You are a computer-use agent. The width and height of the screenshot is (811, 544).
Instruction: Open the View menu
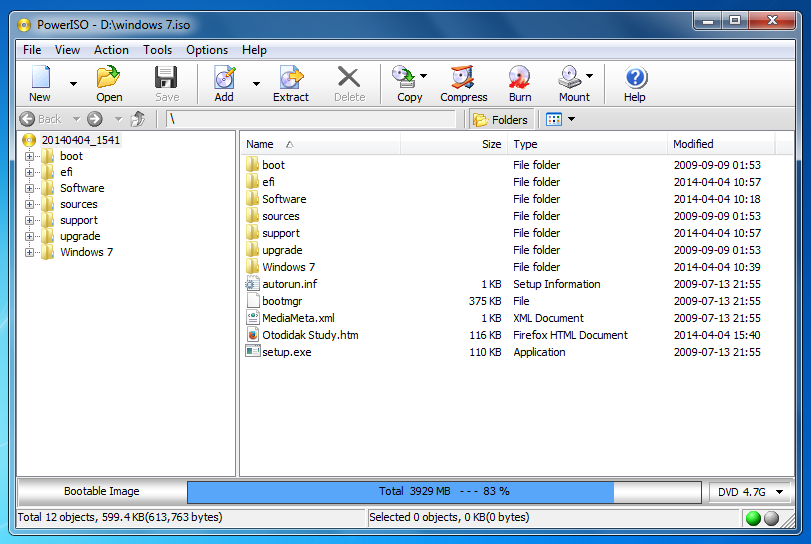[x=67, y=50]
